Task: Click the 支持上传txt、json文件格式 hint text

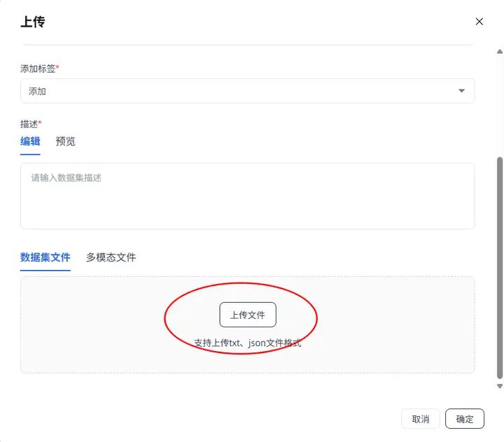Action: coord(248,343)
